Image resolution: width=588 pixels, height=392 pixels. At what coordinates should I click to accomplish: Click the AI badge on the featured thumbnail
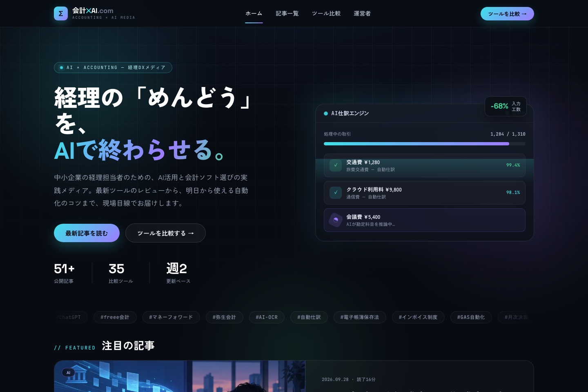[68, 372]
